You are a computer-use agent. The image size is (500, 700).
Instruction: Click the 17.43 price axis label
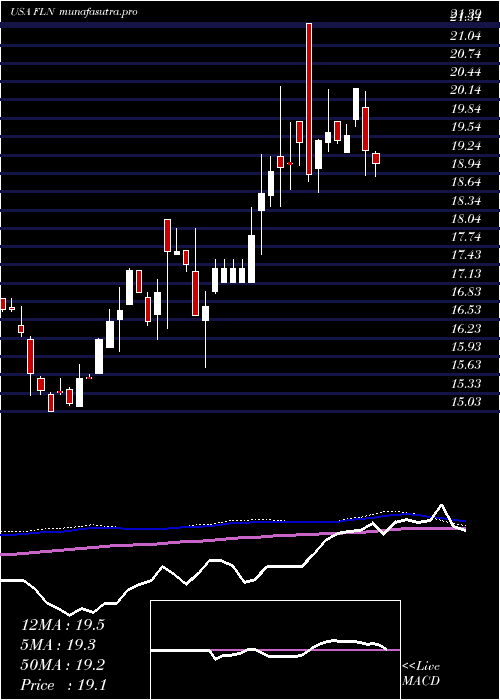tap(466, 255)
